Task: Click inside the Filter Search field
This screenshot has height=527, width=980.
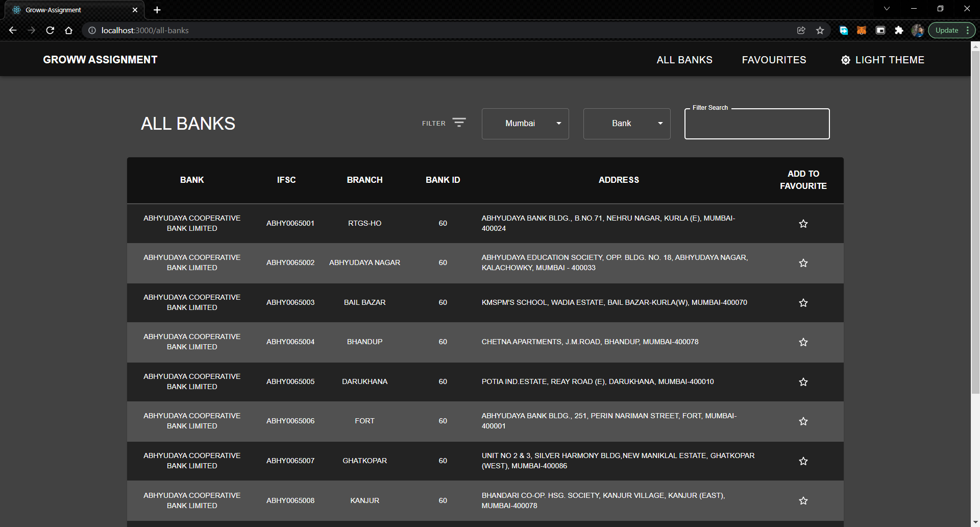Action: pos(756,124)
